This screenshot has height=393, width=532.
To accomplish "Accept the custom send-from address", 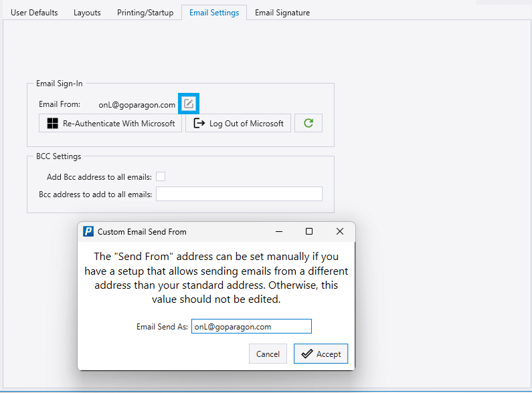I will pyautogui.click(x=321, y=354).
